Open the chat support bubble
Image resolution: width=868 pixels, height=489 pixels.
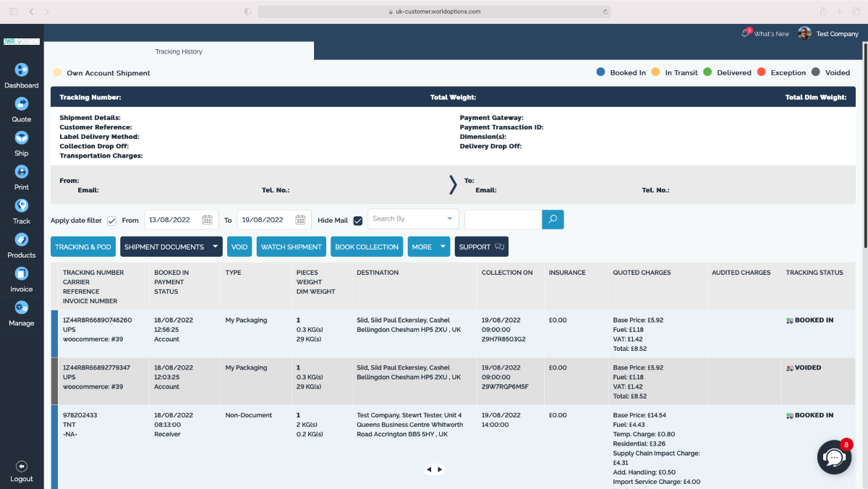pos(834,457)
